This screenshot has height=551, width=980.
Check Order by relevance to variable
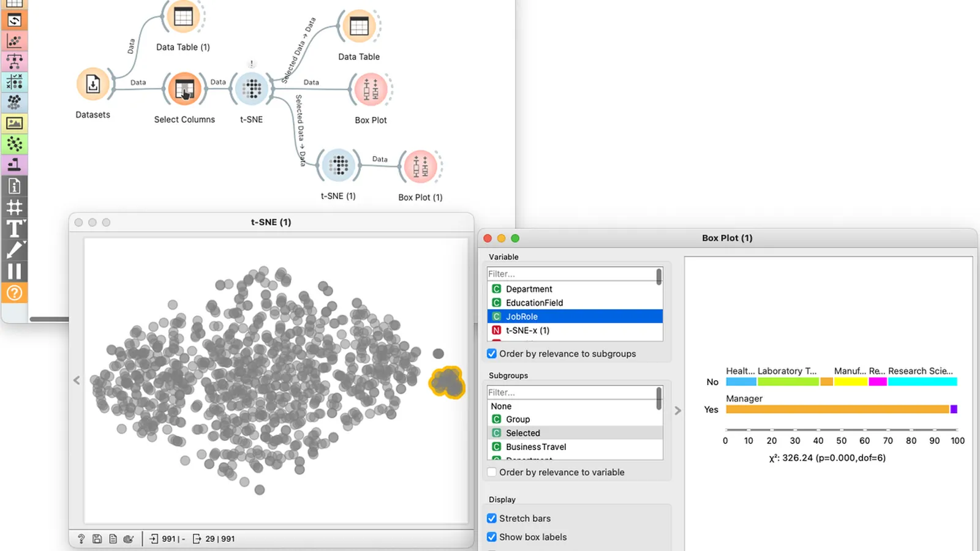[x=492, y=472]
